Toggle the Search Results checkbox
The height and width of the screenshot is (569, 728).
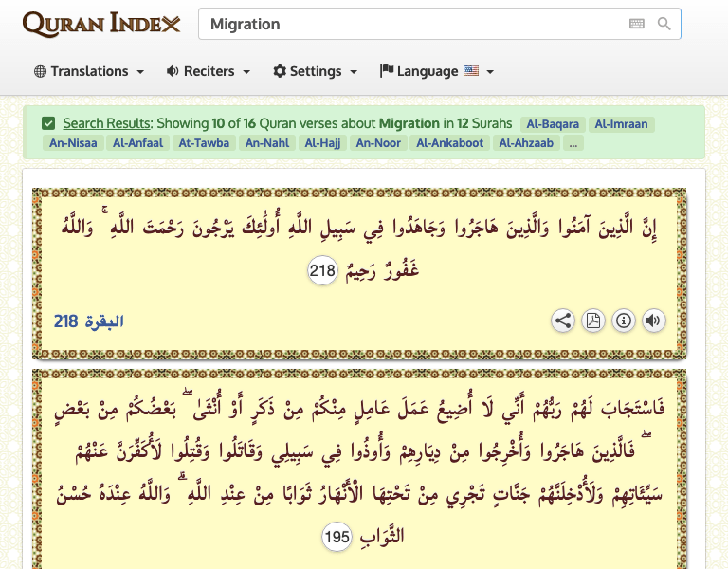point(48,123)
